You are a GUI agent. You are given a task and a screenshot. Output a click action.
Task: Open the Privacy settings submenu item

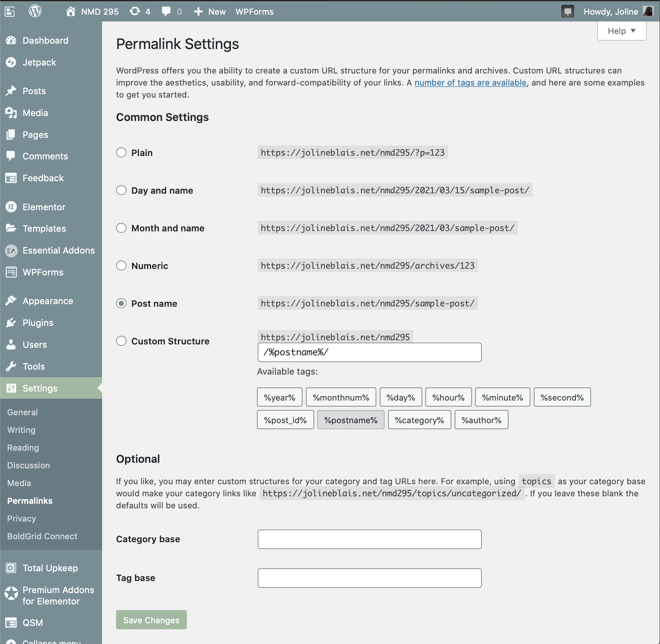click(x=21, y=519)
